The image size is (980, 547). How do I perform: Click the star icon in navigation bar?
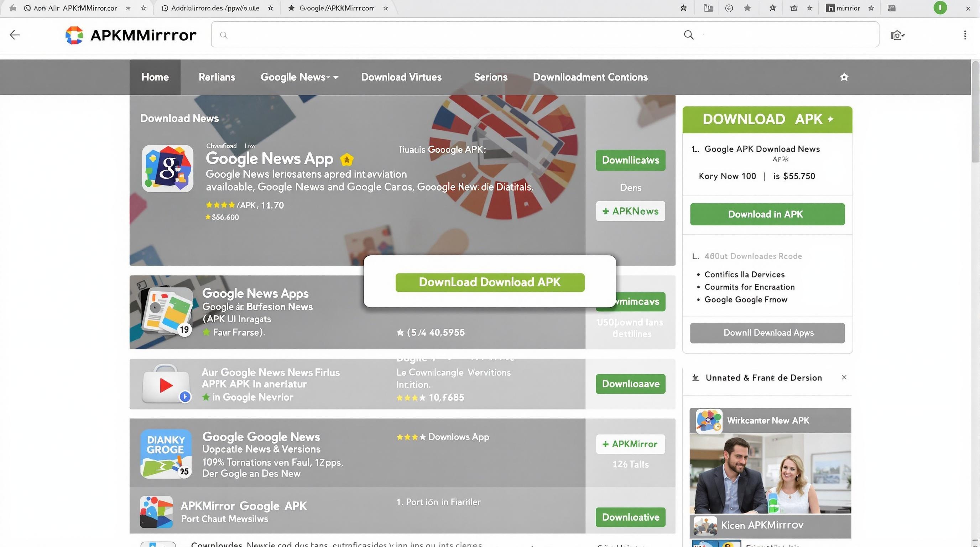point(844,77)
